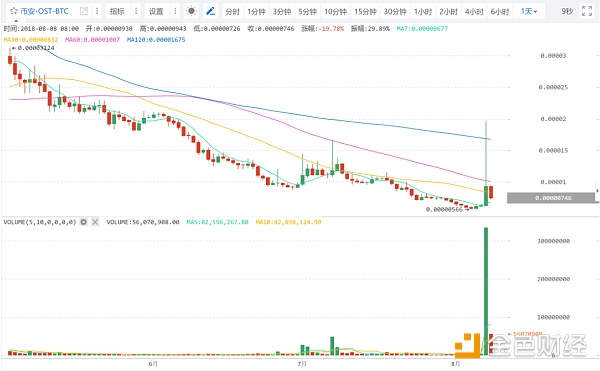
Task: Select the drawing pencil tool
Action: [x=210, y=11]
